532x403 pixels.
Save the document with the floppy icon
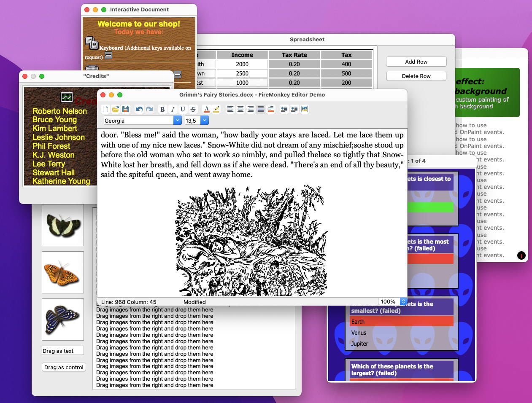point(125,109)
